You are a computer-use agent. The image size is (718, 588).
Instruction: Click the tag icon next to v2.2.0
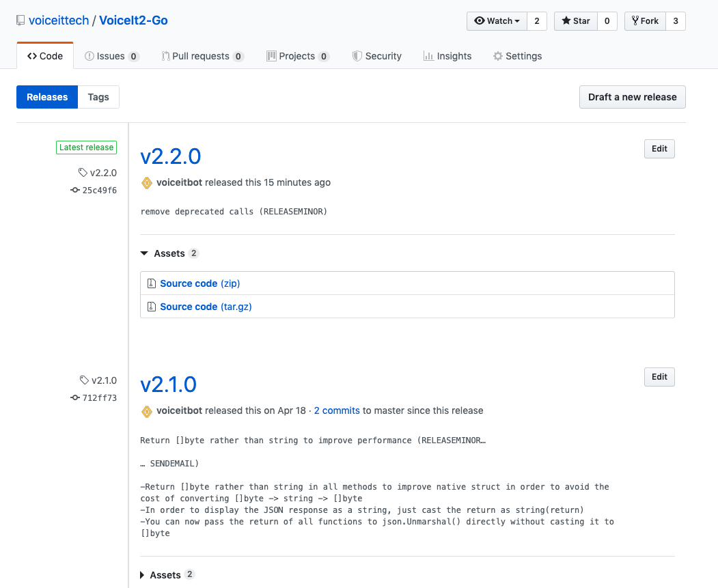tap(83, 173)
